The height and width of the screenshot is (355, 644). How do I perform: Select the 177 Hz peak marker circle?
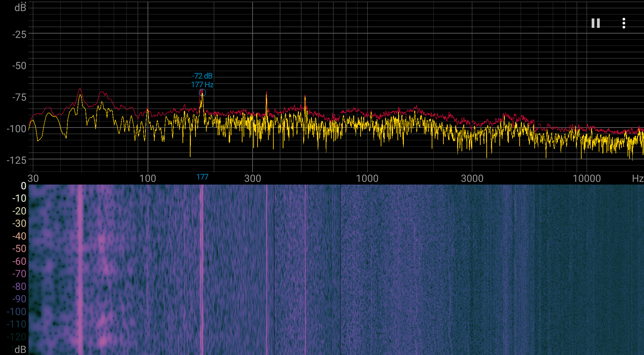coord(202,93)
